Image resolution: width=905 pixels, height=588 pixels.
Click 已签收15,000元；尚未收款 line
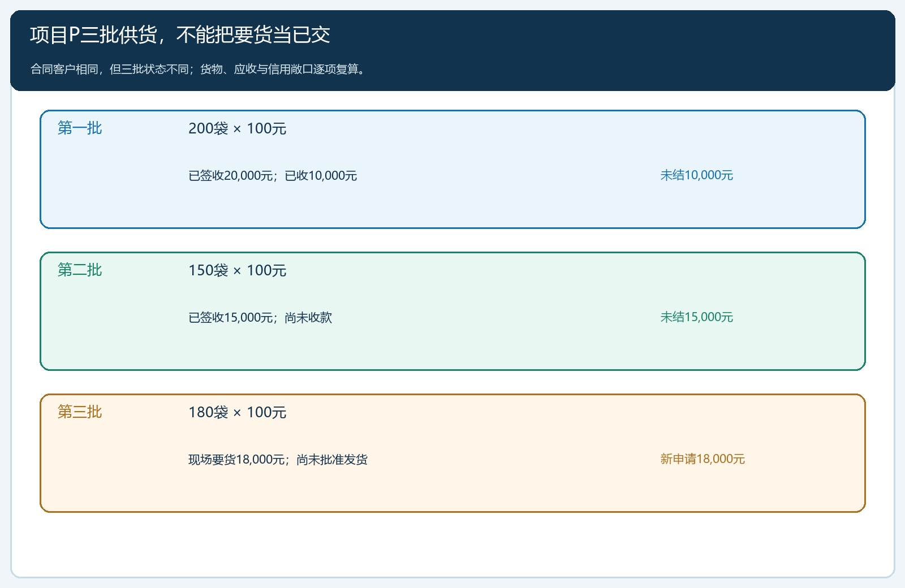(260, 317)
